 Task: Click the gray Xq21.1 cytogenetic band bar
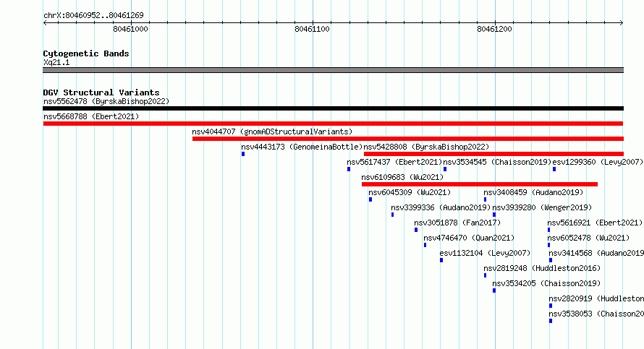click(x=333, y=70)
